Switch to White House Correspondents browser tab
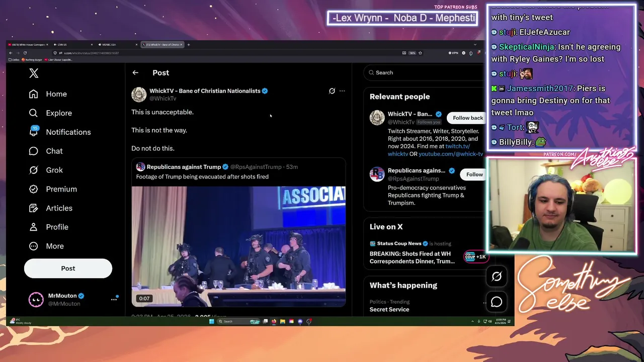The height and width of the screenshot is (362, 644). pyautogui.click(x=28, y=45)
